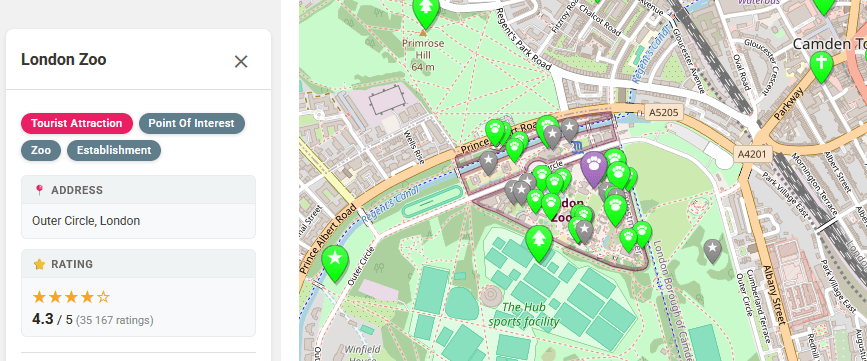The height and width of the screenshot is (361, 867).
Task: Click 'The Hub sports facility' map label
Action: point(524,314)
